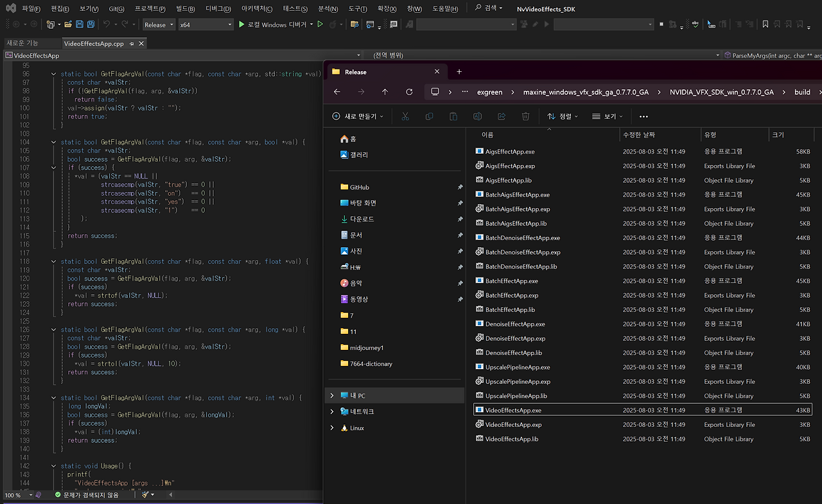Refresh the Explorer folder view
Screen dimensions: 822x504
point(409,92)
